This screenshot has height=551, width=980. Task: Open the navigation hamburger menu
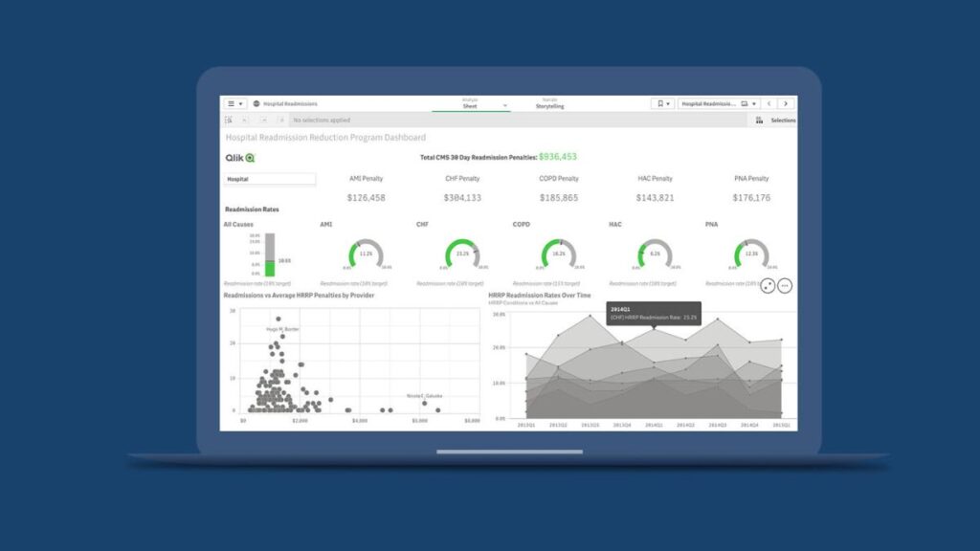(x=235, y=103)
